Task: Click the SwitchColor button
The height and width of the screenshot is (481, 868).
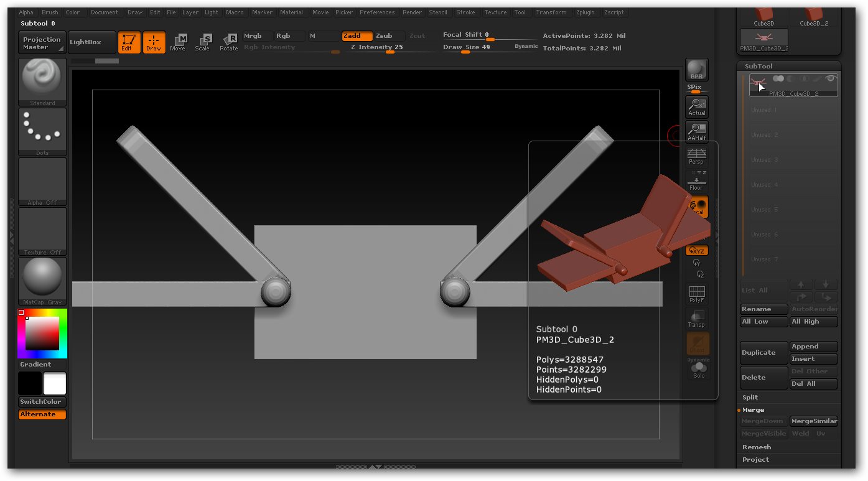Action: 42,402
